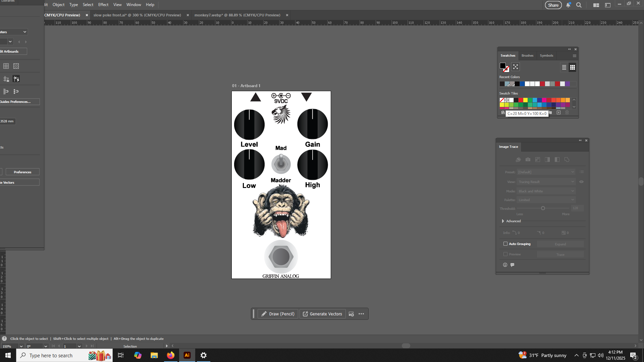Pick the blue swatch in Recent Colors
The width and height of the screenshot is (644, 362).
(x=522, y=84)
